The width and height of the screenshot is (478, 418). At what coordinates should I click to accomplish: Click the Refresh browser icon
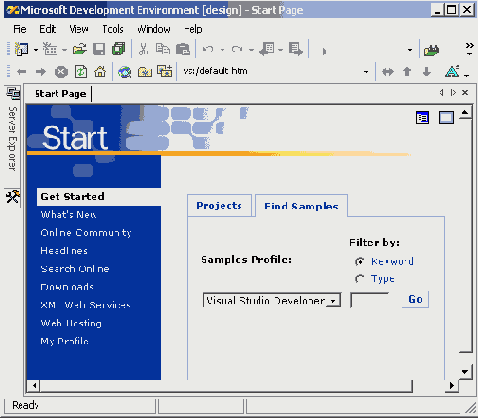(x=81, y=72)
